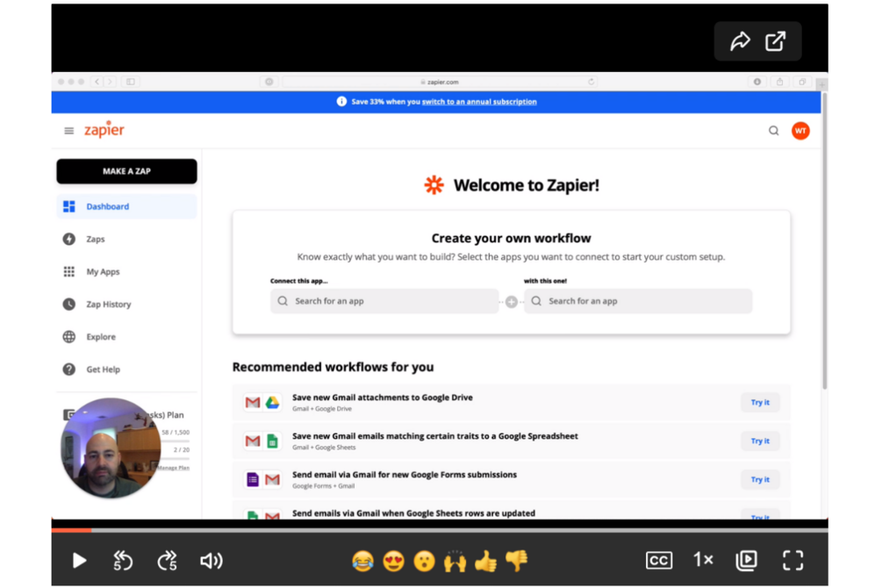Viewport: 882px width, 588px height.
Task: React with thumbs down emoji
Action: (x=516, y=561)
